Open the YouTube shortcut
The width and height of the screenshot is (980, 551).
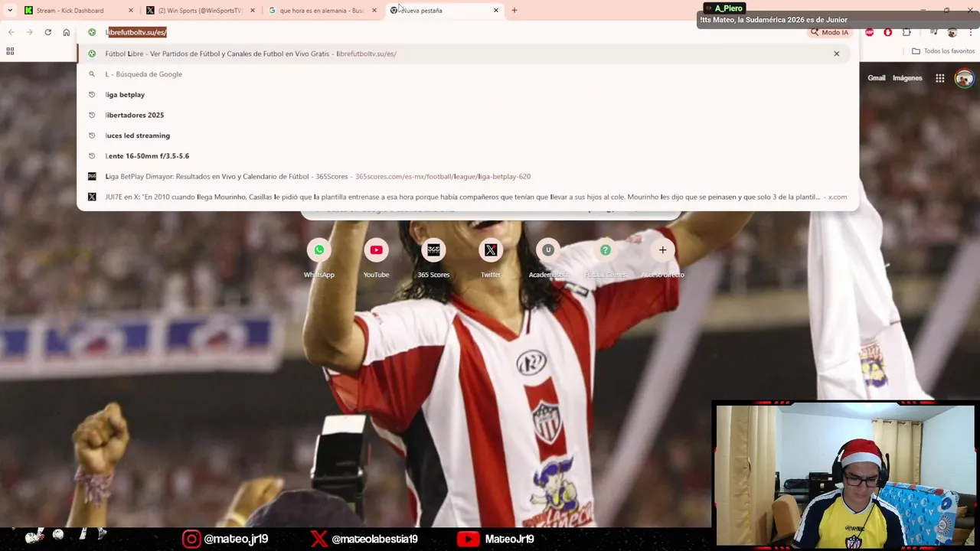[x=376, y=259]
